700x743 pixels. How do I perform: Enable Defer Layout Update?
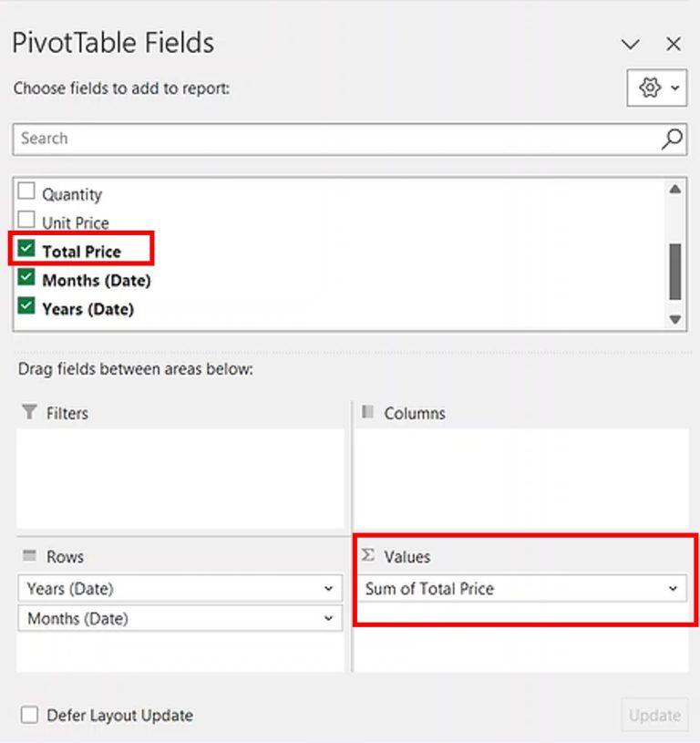tap(30, 716)
